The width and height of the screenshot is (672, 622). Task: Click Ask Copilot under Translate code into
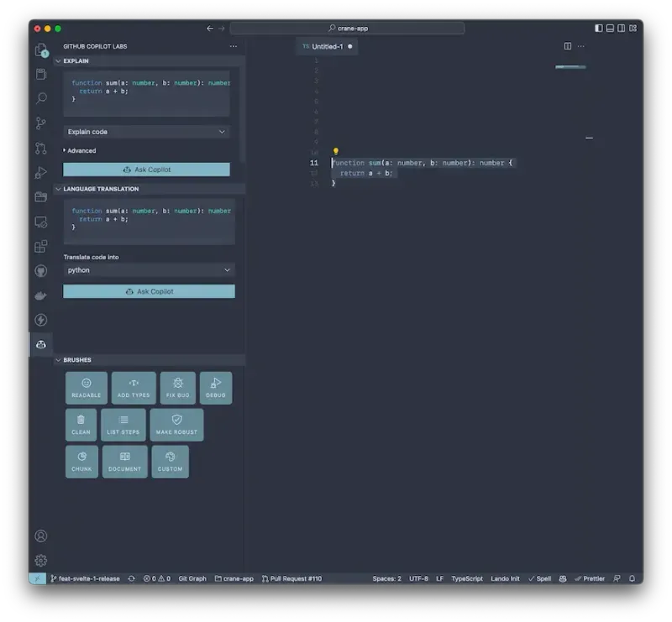tap(149, 292)
